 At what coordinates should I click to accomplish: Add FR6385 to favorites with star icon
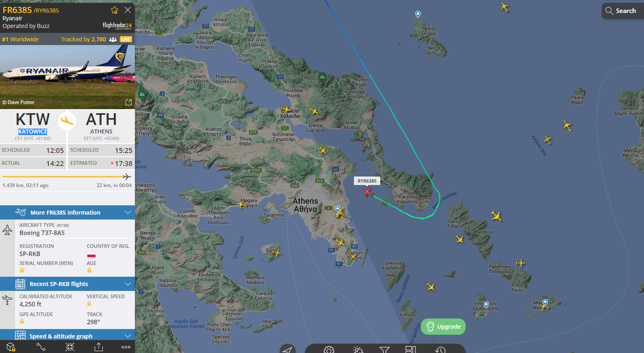pyautogui.click(x=115, y=10)
